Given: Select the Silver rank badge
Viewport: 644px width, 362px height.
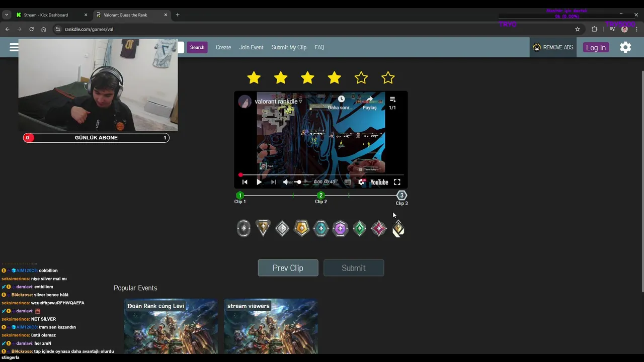Looking at the screenshot, I should 282,229.
